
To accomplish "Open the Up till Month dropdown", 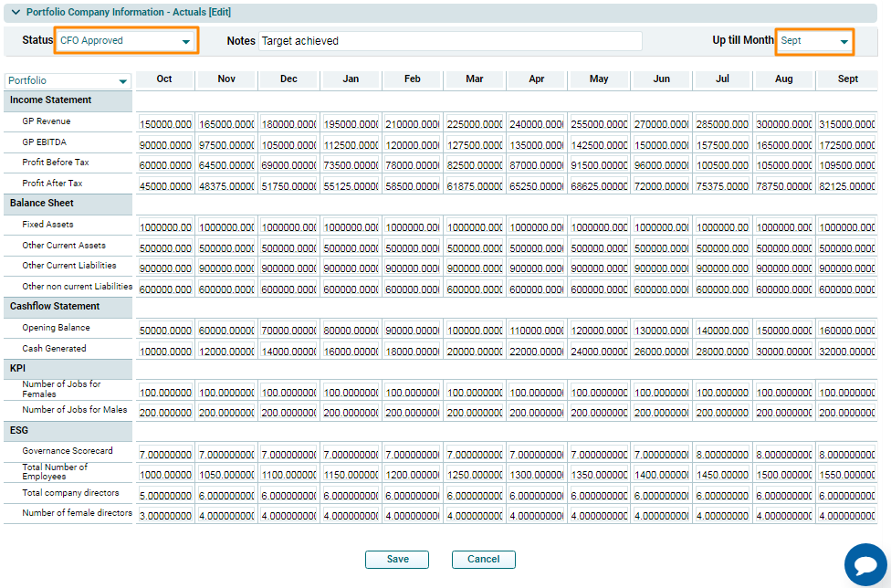I will (x=814, y=41).
